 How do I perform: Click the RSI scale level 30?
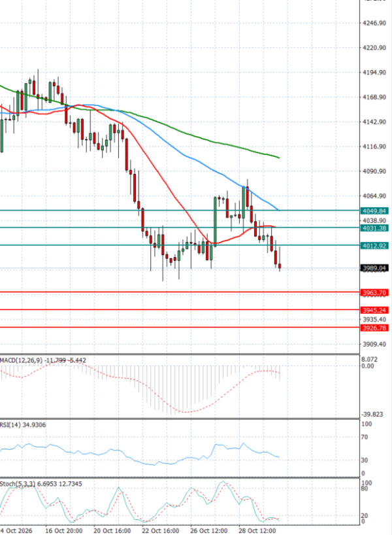365,460
